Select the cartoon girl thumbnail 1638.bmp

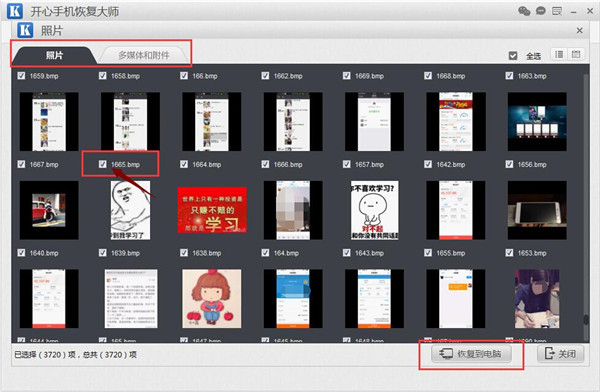(x=212, y=298)
